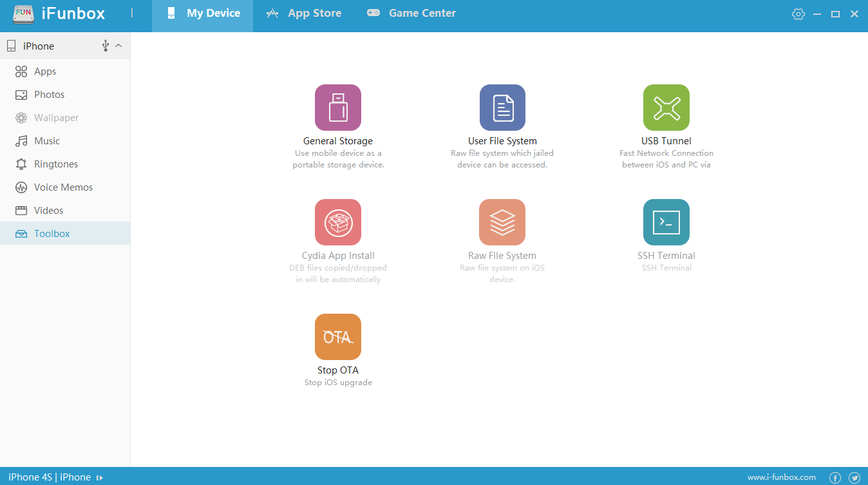
Task: Open the User File System icon
Action: [502, 108]
